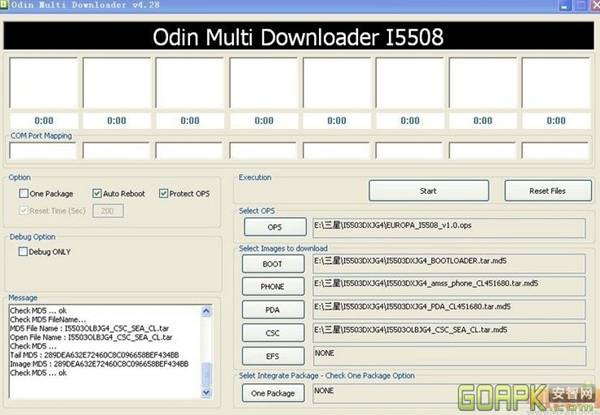Click the last device progress box

[556, 83]
